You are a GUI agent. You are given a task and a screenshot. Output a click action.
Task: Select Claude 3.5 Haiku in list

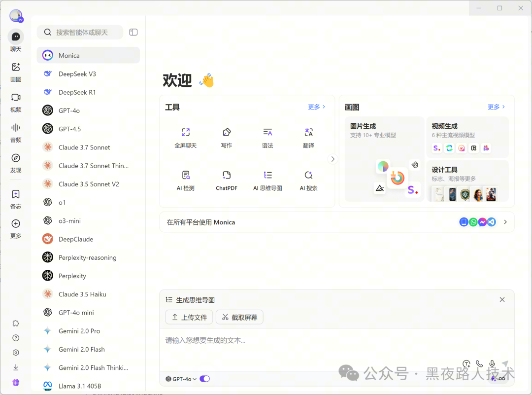[88, 294]
